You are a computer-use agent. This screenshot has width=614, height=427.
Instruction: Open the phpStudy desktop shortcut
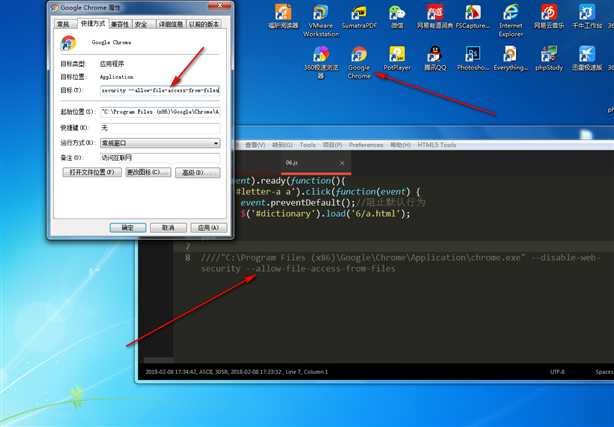[x=549, y=59]
